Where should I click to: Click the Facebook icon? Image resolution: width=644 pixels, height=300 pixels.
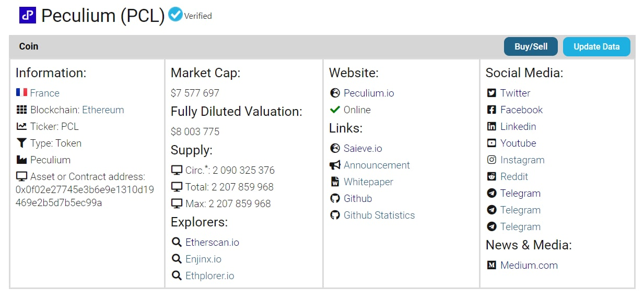tap(491, 110)
